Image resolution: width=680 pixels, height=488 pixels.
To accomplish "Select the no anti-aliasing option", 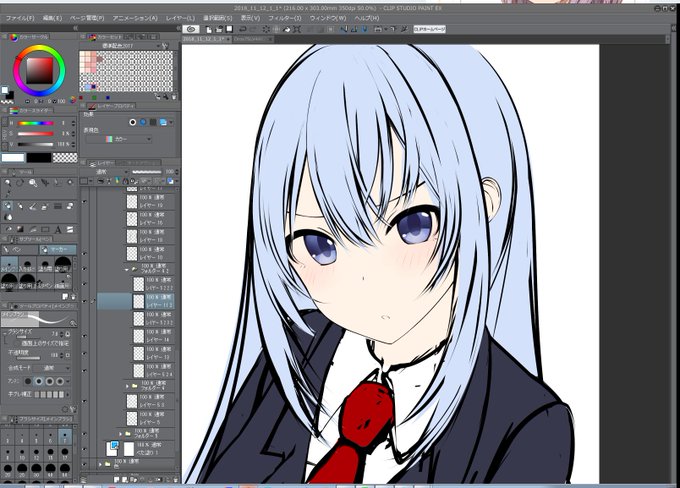I will [28, 381].
